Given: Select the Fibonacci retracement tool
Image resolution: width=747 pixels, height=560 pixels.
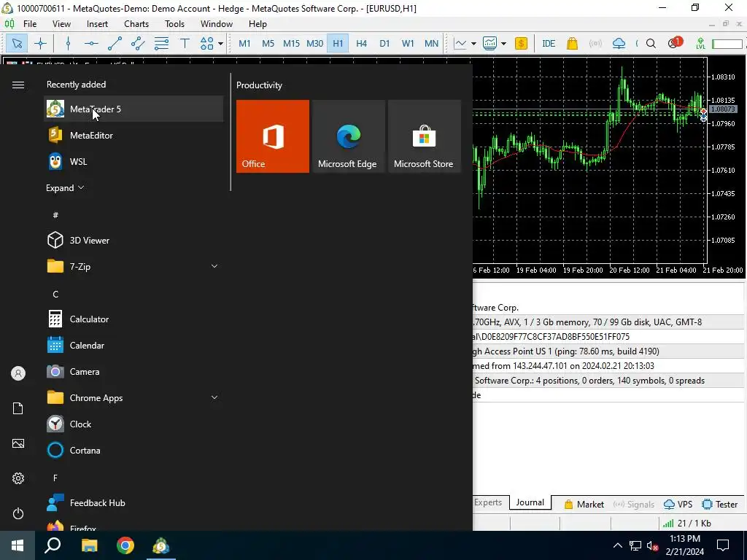Looking at the screenshot, I should click(161, 43).
